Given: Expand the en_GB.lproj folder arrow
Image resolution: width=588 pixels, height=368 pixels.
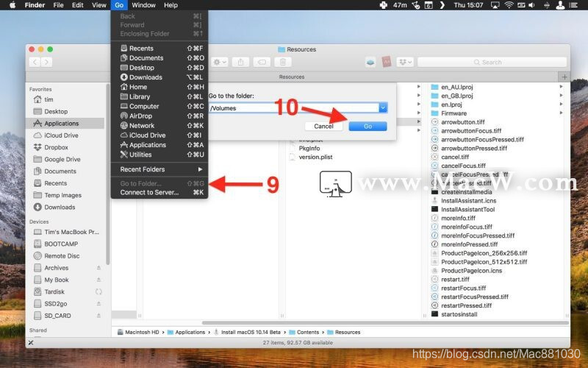Looking at the screenshot, I should pos(561,96).
